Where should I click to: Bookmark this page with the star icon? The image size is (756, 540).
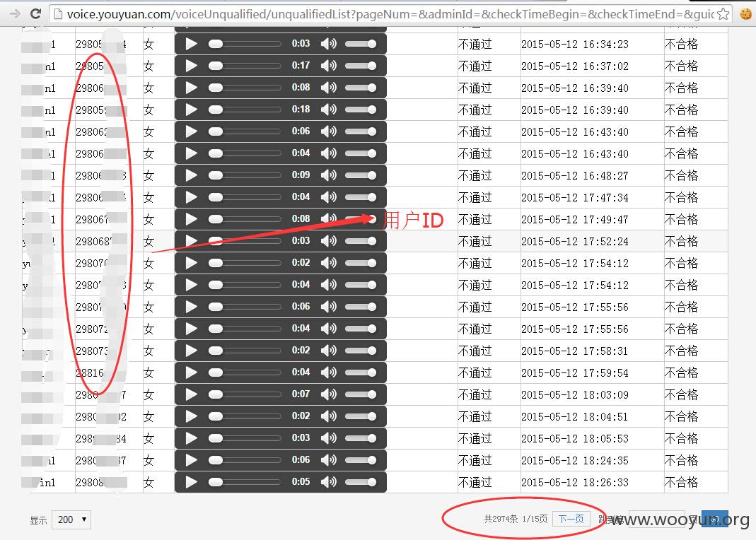[723, 14]
